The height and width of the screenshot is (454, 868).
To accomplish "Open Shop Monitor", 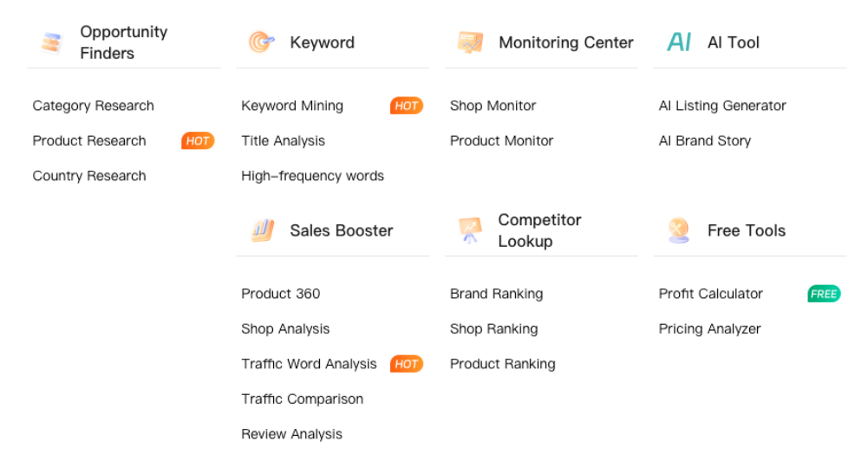I will coord(493,106).
